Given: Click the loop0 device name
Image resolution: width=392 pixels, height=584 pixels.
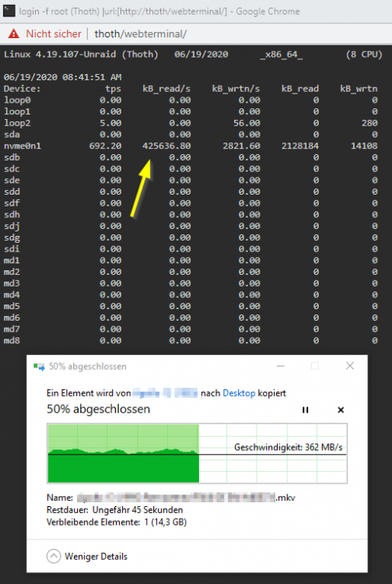Looking at the screenshot, I should [x=17, y=100].
